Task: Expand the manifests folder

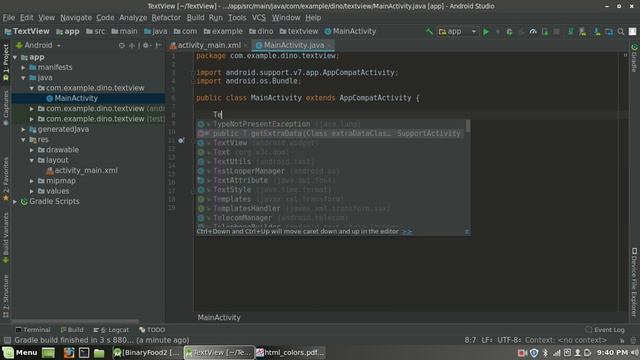Action: click(24, 67)
